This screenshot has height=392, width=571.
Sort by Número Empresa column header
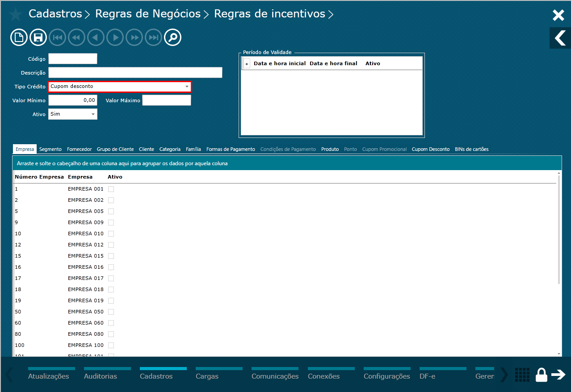(x=39, y=177)
